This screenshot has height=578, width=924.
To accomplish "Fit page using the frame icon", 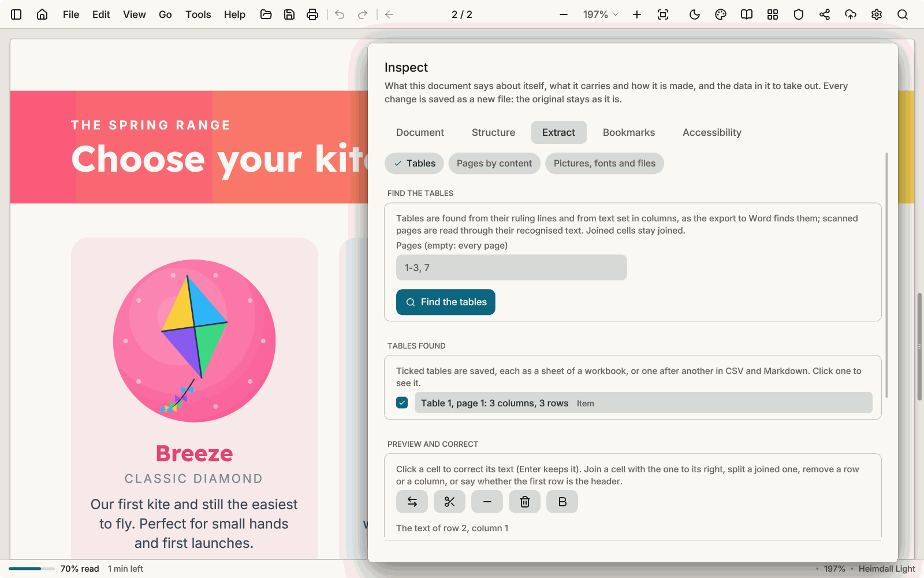I will pyautogui.click(x=663, y=14).
